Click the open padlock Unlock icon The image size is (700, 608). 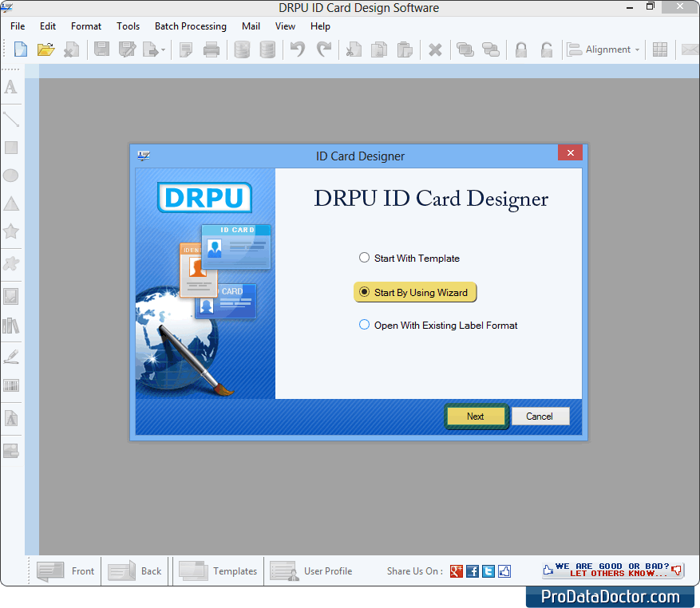pyautogui.click(x=547, y=49)
